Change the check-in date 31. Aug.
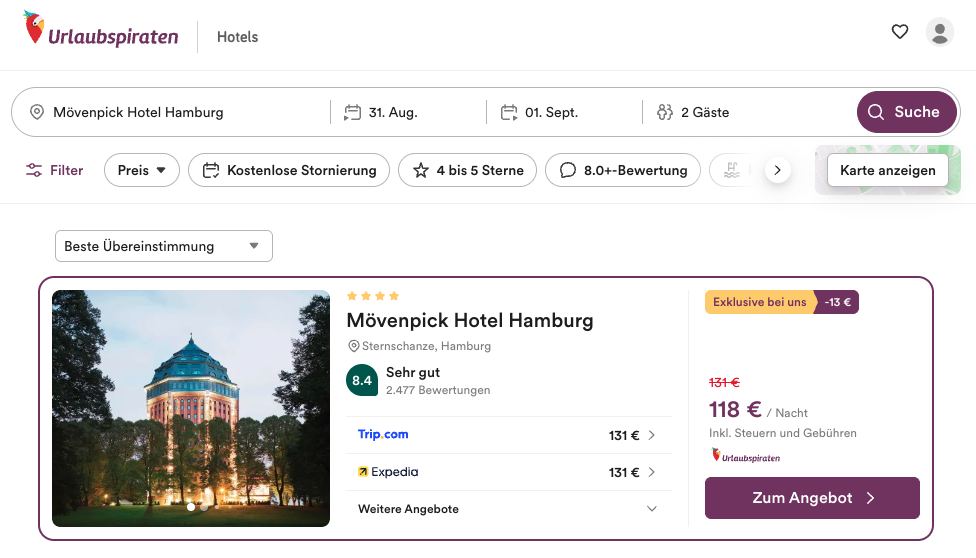Viewport: 976px width, 558px height. [408, 112]
